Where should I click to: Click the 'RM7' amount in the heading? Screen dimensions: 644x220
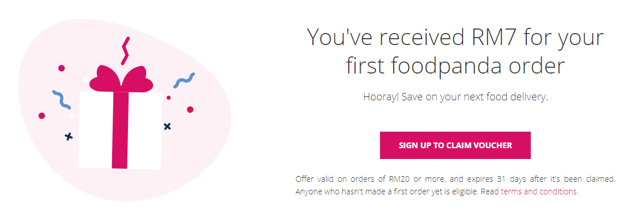tap(496, 37)
